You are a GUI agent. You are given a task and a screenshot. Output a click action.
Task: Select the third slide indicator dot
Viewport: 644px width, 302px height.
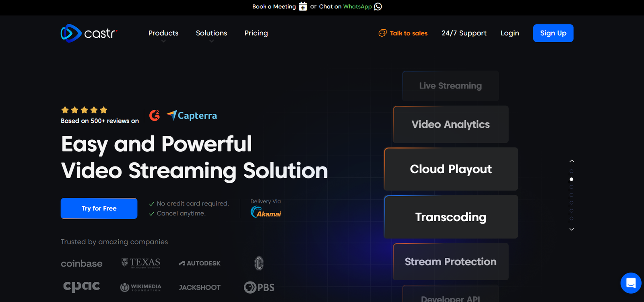tap(572, 187)
